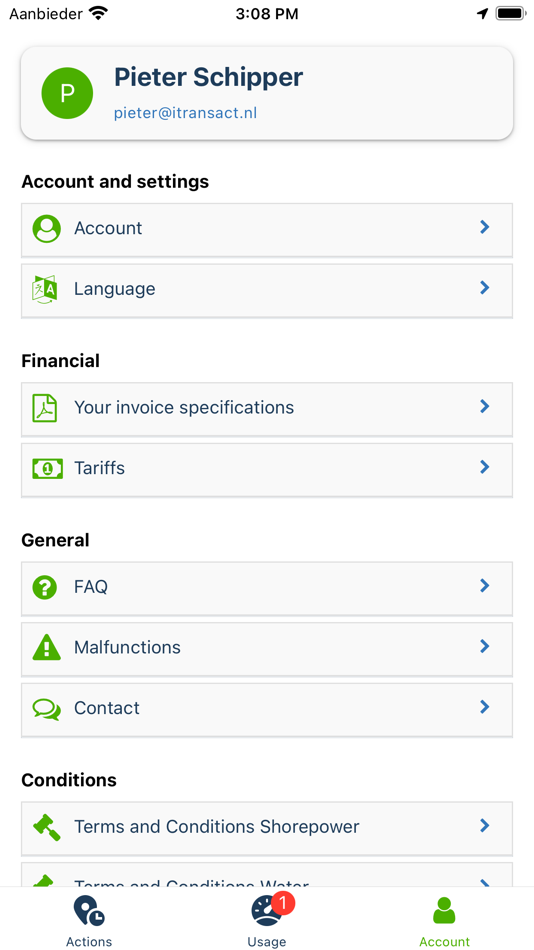Tap the Language translate icon

coord(47,289)
